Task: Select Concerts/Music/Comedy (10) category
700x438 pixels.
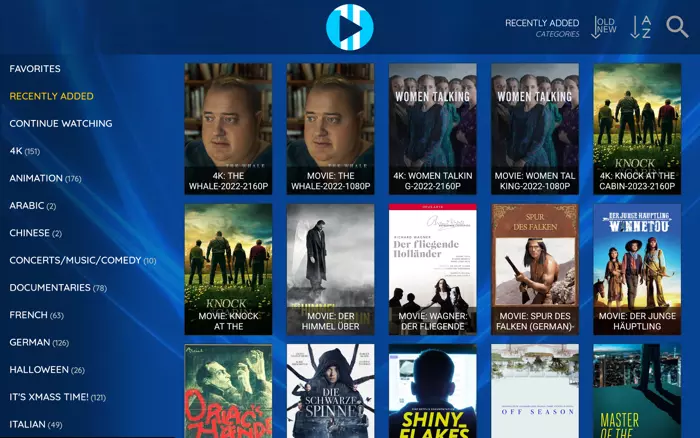Action: pyautogui.click(x=83, y=260)
